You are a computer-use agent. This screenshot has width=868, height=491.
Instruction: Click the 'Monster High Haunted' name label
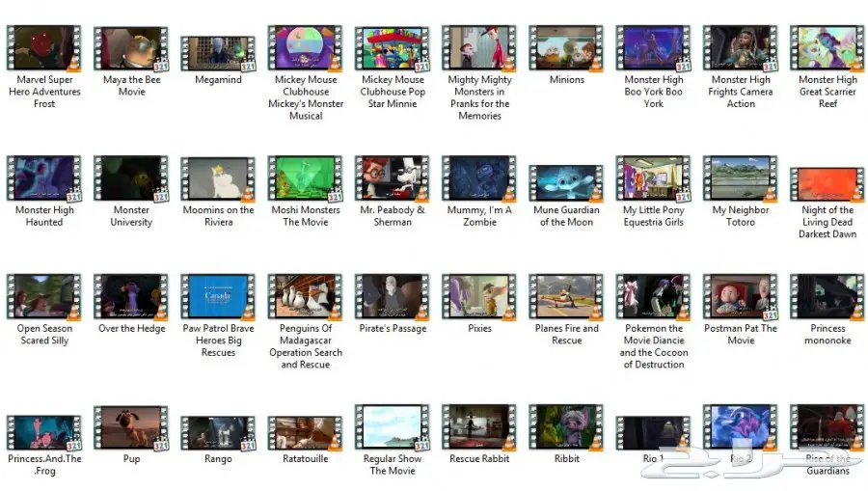43,216
